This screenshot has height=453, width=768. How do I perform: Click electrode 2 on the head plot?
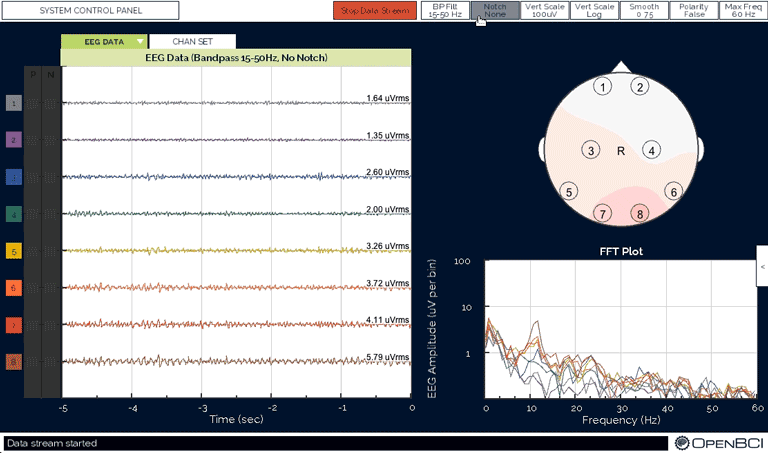click(x=640, y=87)
